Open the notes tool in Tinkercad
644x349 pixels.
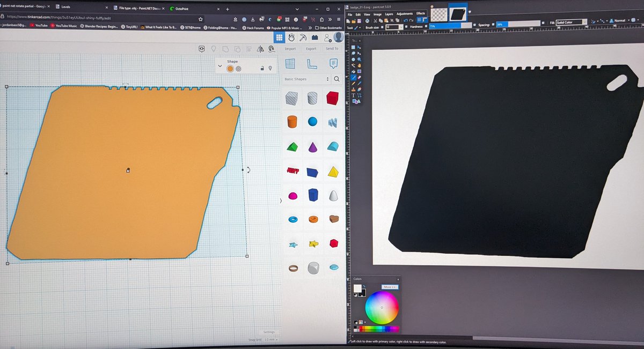coord(333,63)
